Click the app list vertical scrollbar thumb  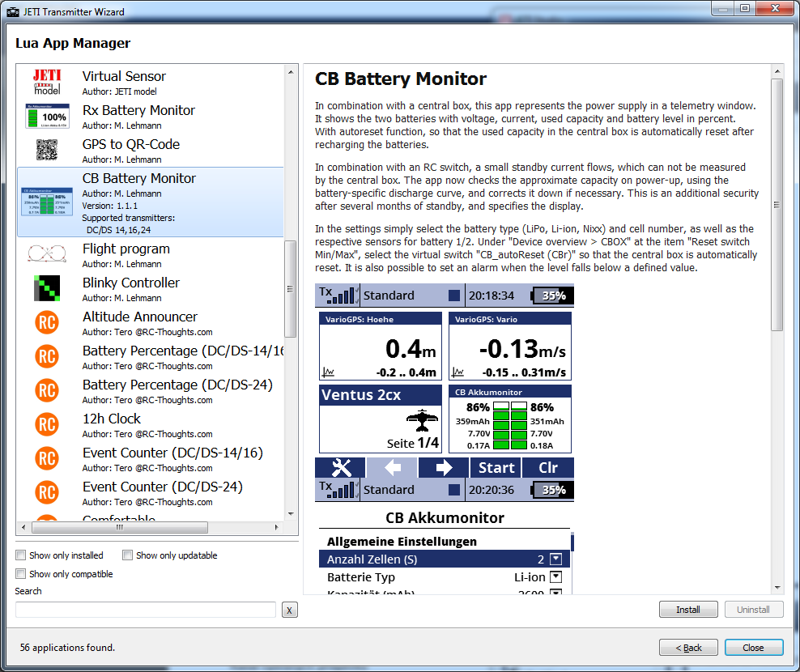click(291, 289)
